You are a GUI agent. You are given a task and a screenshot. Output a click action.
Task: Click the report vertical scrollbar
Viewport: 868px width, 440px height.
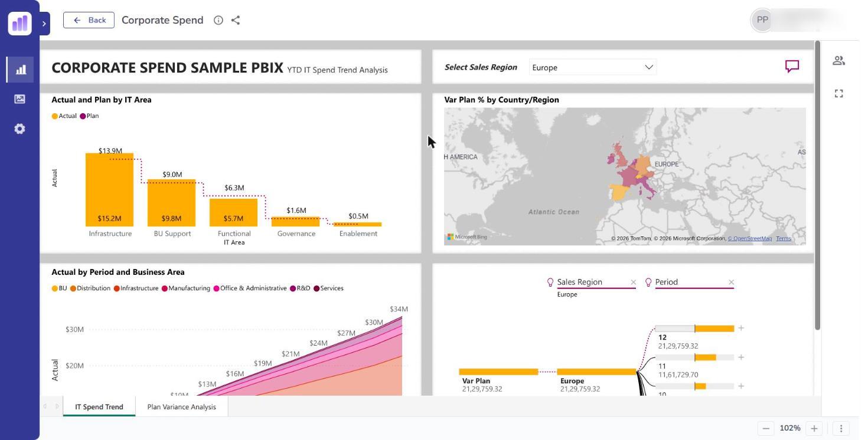pos(817,185)
